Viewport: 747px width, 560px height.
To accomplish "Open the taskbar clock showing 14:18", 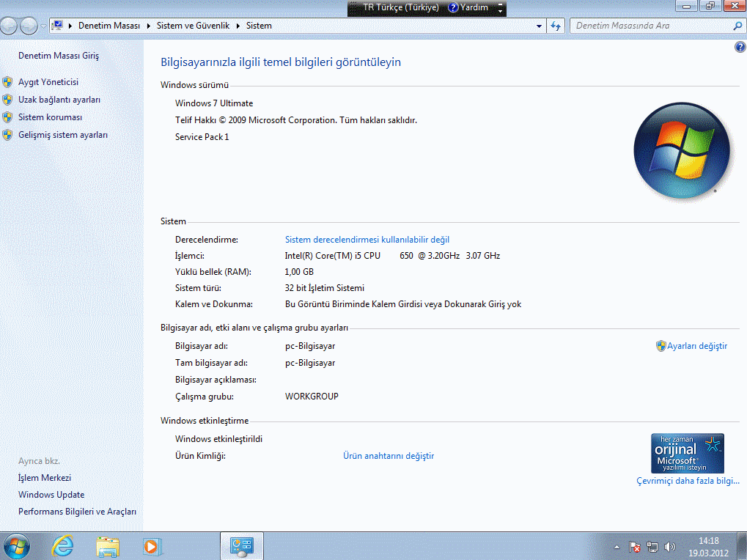I will tap(708, 547).
